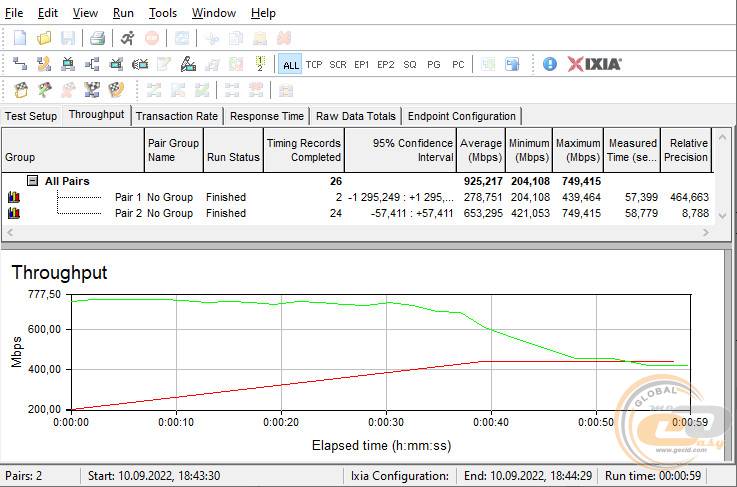Screen dimensions: 737x487
Task: Toggle the SCR view filter
Action: click(338, 64)
